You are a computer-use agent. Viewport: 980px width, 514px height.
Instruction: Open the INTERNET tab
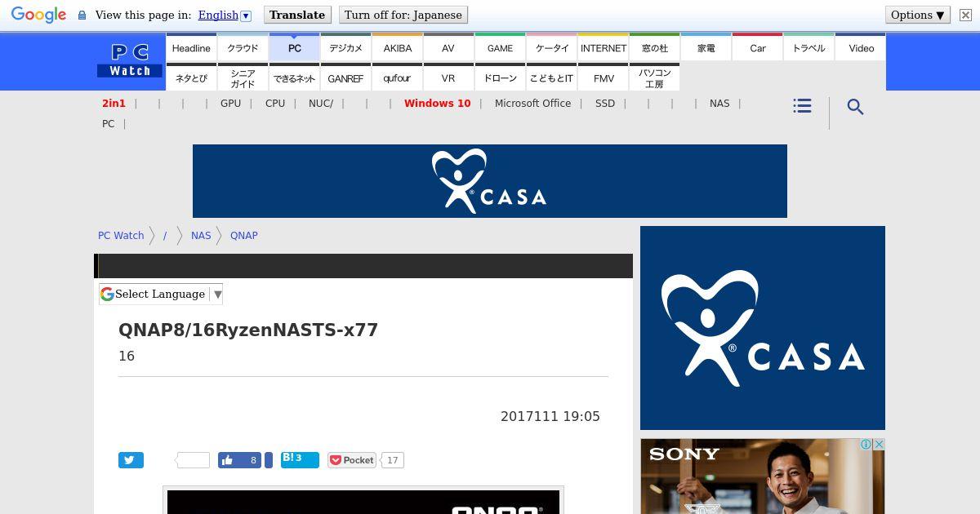point(603,48)
